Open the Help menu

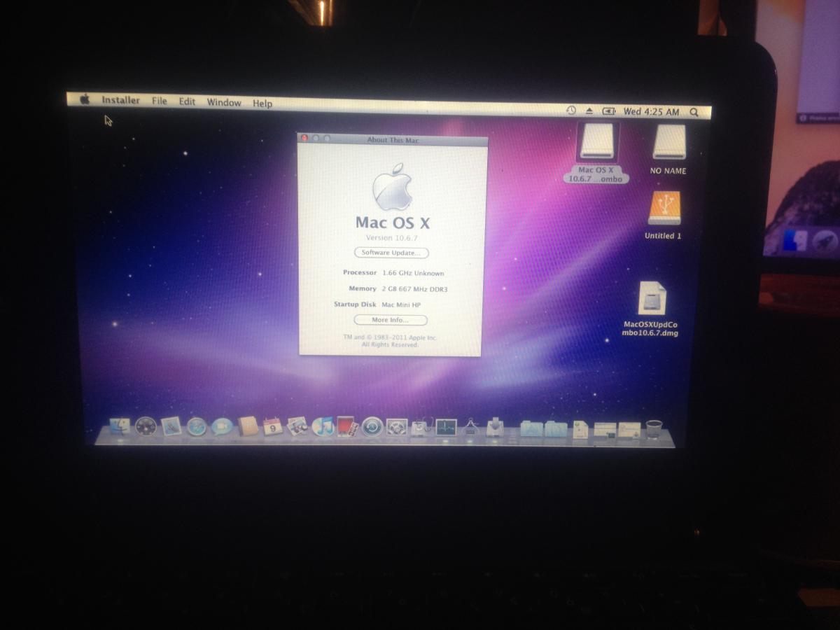point(262,103)
